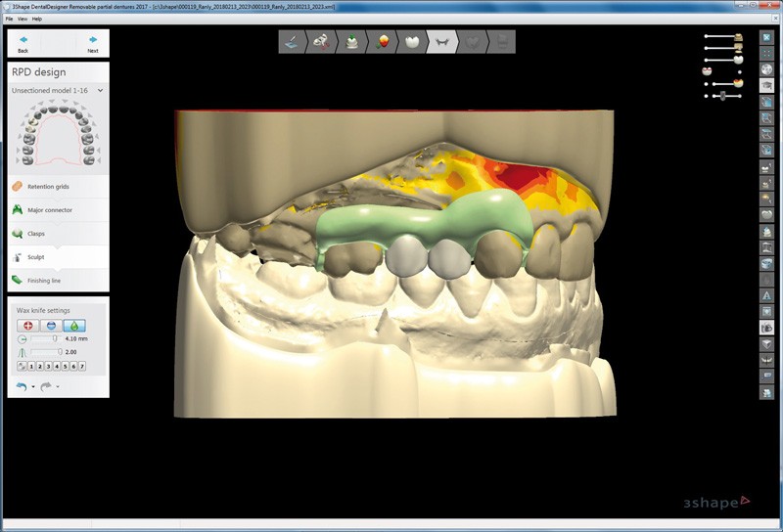Viewport: 783px width, 532px height.
Task: Click the grey 3D box icon in right toolbar
Action: pyautogui.click(x=766, y=344)
